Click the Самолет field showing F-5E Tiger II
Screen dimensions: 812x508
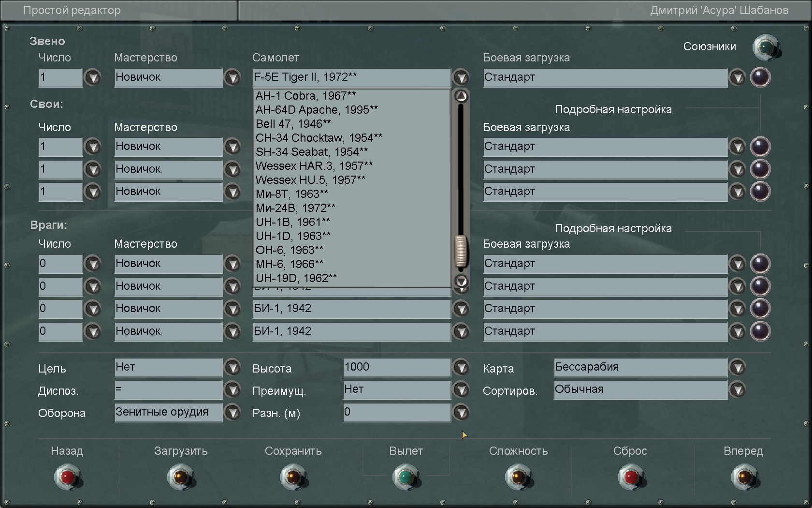pos(351,77)
